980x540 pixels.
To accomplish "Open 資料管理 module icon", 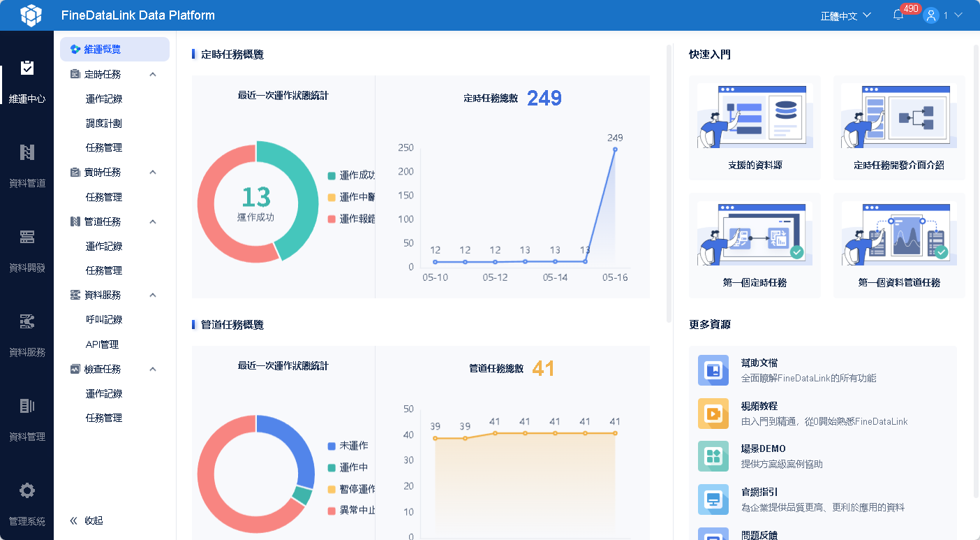I will tap(27, 406).
